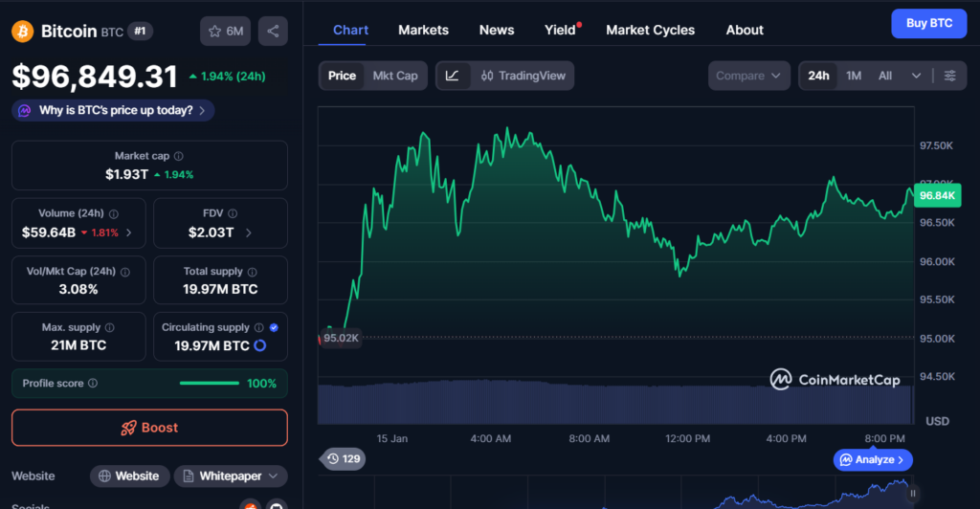Screen dimensions: 980x509
Task: Add Bitcoin to watchlist via star button
Action: coord(225,32)
